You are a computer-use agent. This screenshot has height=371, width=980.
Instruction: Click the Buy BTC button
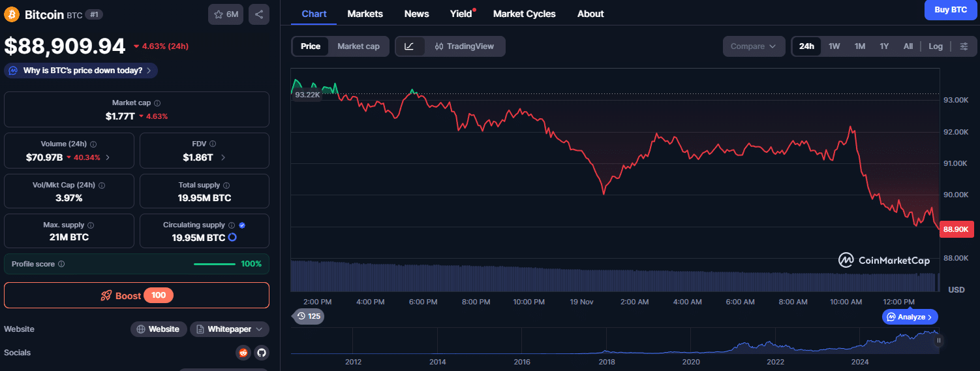[950, 10]
